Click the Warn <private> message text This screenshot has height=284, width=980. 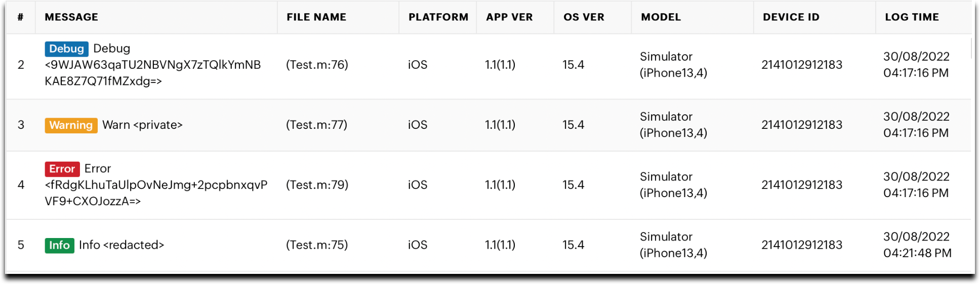[x=142, y=125]
